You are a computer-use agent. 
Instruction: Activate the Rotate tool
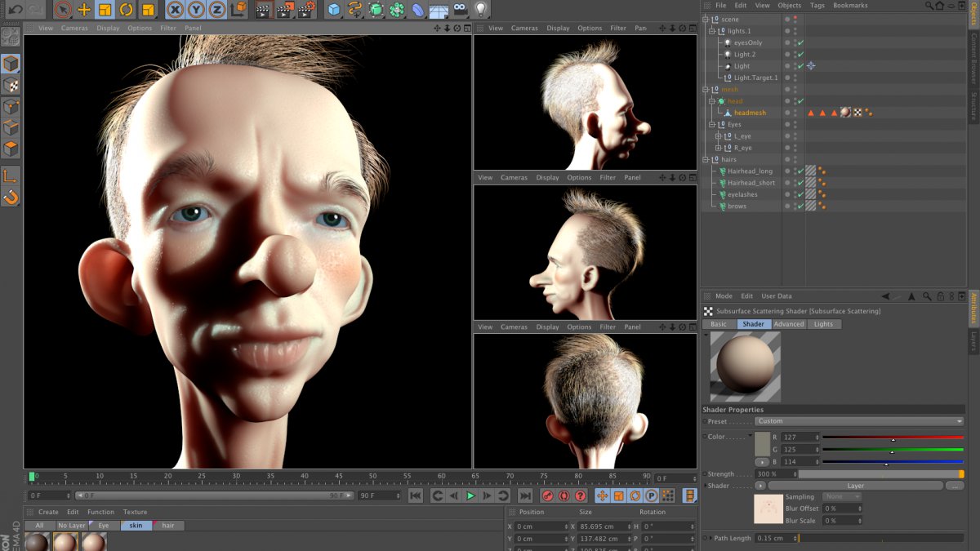pyautogui.click(x=126, y=10)
